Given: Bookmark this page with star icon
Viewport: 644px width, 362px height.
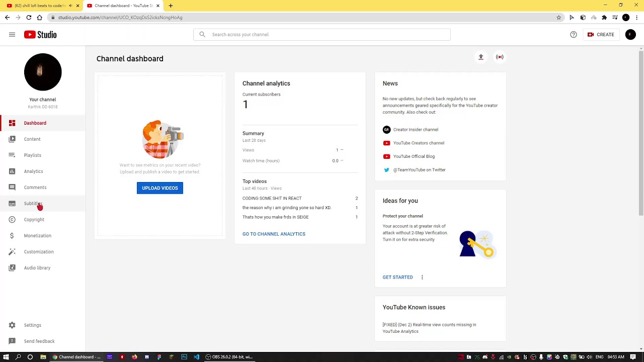Looking at the screenshot, I should pyautogui.click(x=558, y=18).
